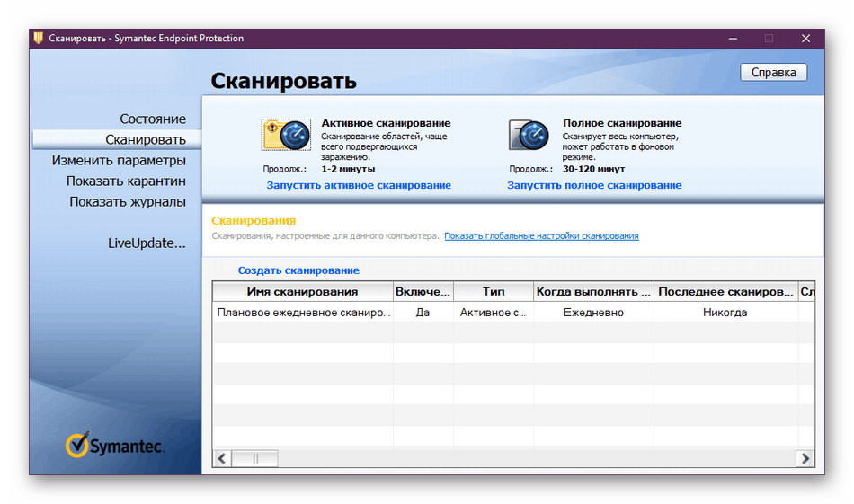Sort by Когда выполнять column header

(x=593, y=292)
